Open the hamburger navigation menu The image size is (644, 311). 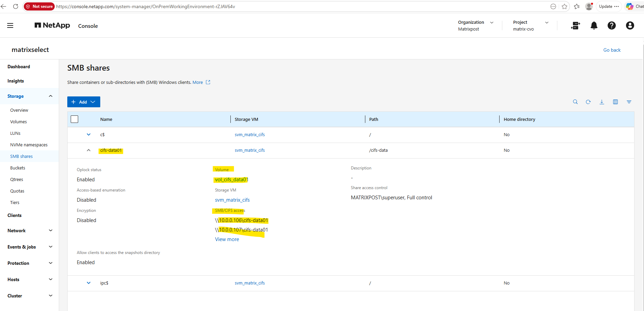[10, 25]
